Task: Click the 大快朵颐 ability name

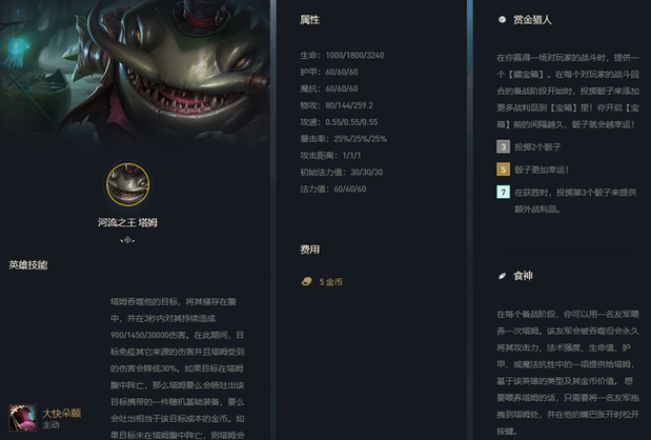Action: (62, 413)
